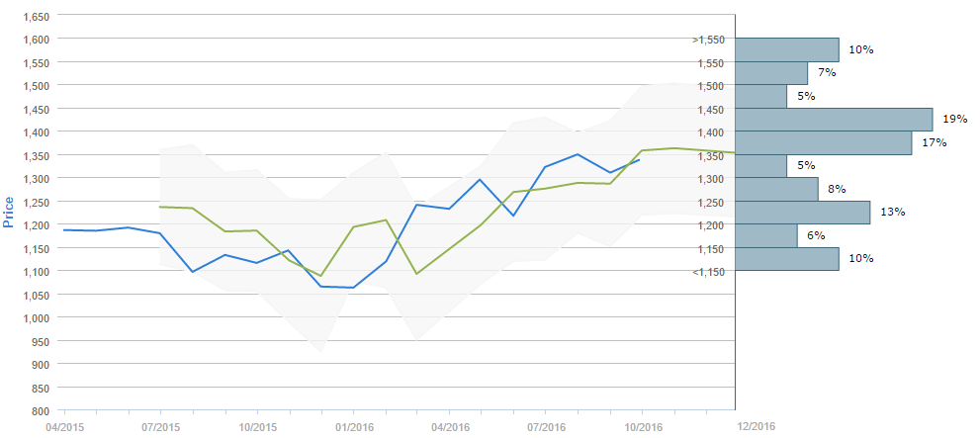Screen dimensions: 980x438
Task: Click the 'Price' y-axis title
Action: point(9,211)
